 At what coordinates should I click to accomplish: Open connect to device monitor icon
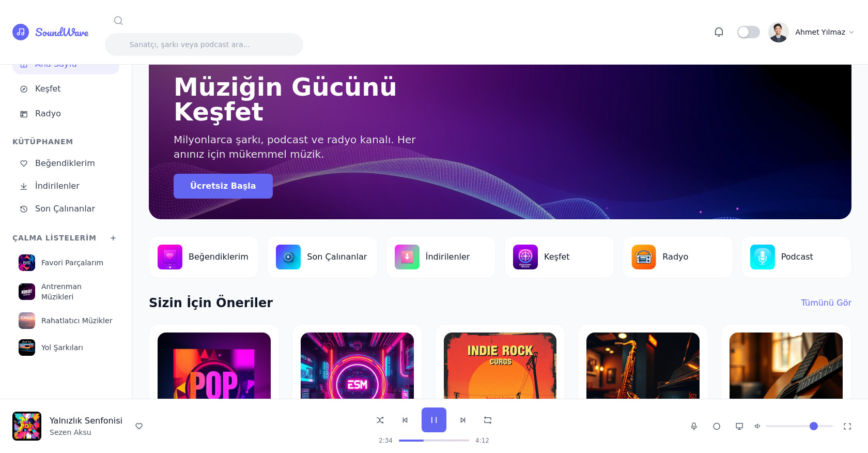pos(739,426)
